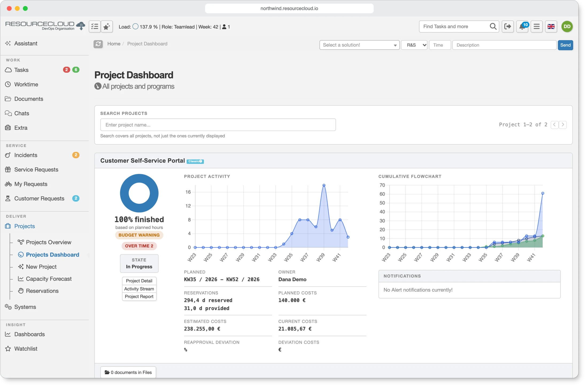Click the Send button
Viewport: 588px width, 390px height.
(x=565, y=45)
